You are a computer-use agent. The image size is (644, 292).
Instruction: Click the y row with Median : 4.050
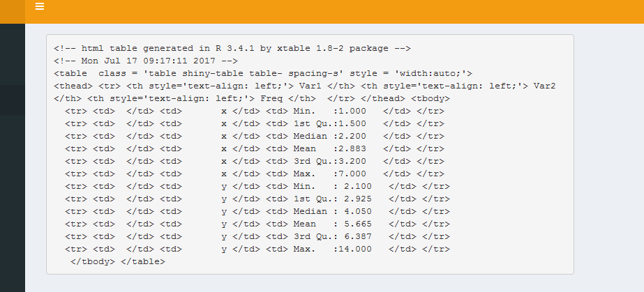pyautogui.click(x=257, y=211)
